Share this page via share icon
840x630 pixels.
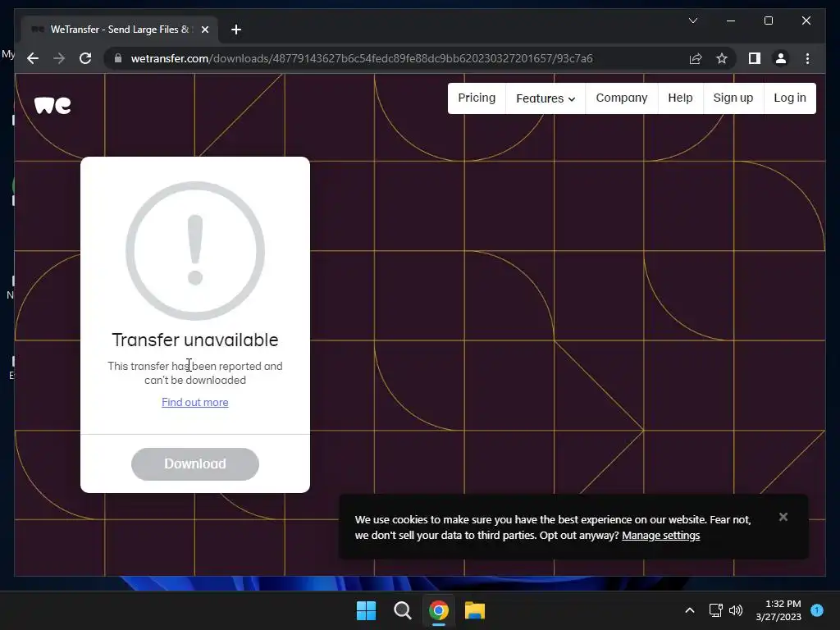[696, 58]
